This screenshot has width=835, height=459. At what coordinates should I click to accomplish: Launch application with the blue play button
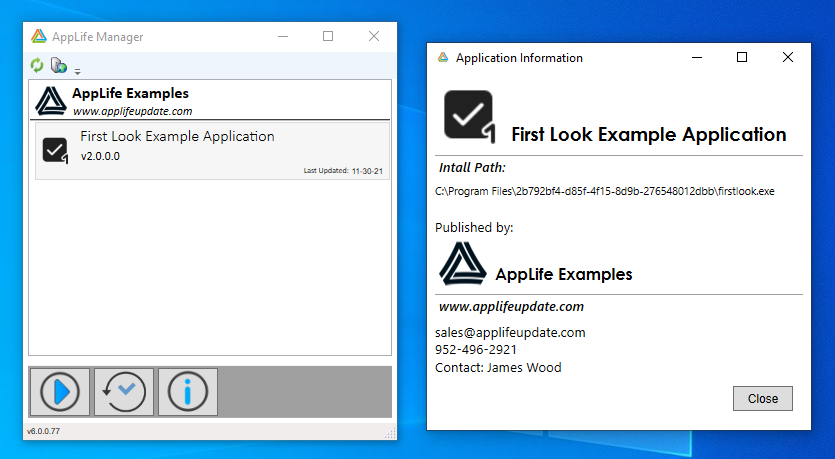tap(60, 392)
